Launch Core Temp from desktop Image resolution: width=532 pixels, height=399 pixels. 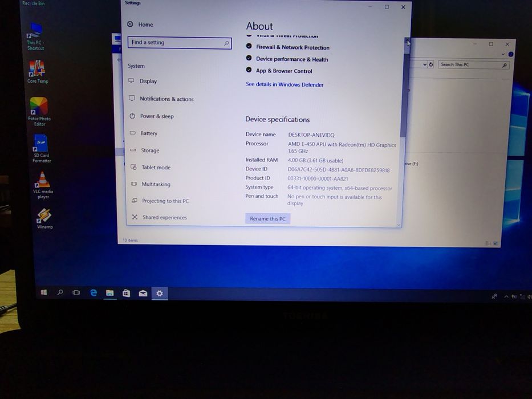coord(37,72)
